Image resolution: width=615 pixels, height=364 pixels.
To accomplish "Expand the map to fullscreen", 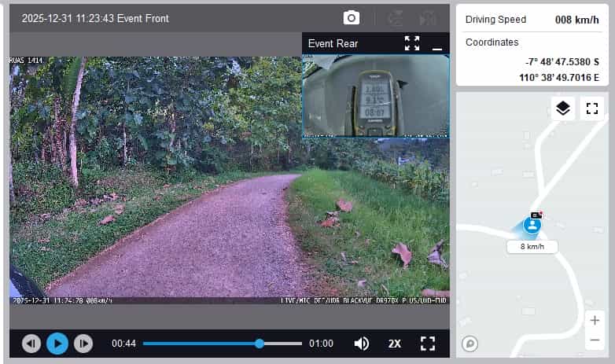I will pyautogui.click(x=592, y=108).
